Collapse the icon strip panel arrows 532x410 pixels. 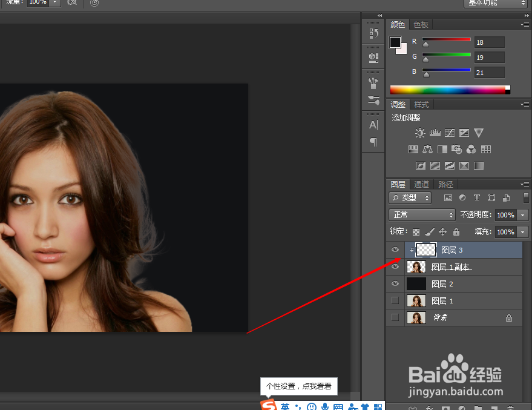click(x=379, y=15)
